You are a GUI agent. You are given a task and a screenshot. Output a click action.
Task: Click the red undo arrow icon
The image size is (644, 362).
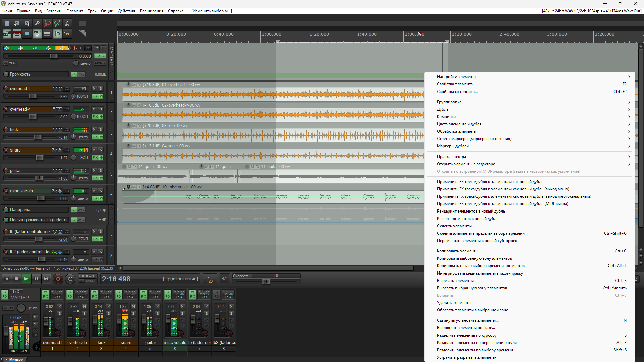[x=47, y=23]
